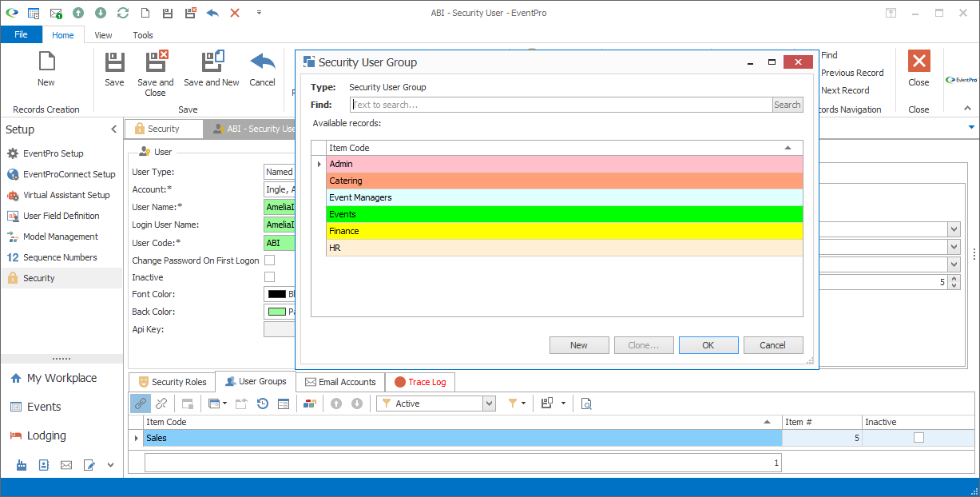Viewport: 980px width, 497px height.
Task: Open the layout options dropdown in the grid toolbar
Action: 563,404
